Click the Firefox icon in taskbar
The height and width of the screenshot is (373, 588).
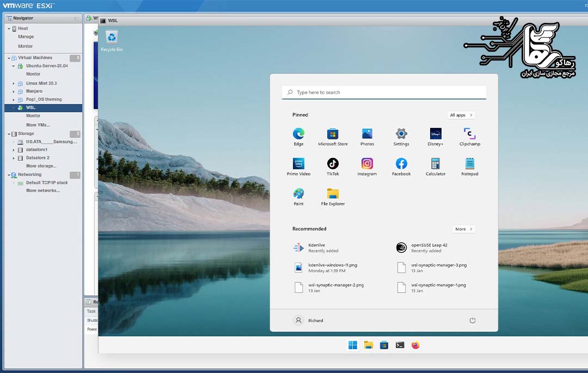click(x=416, y=345)
